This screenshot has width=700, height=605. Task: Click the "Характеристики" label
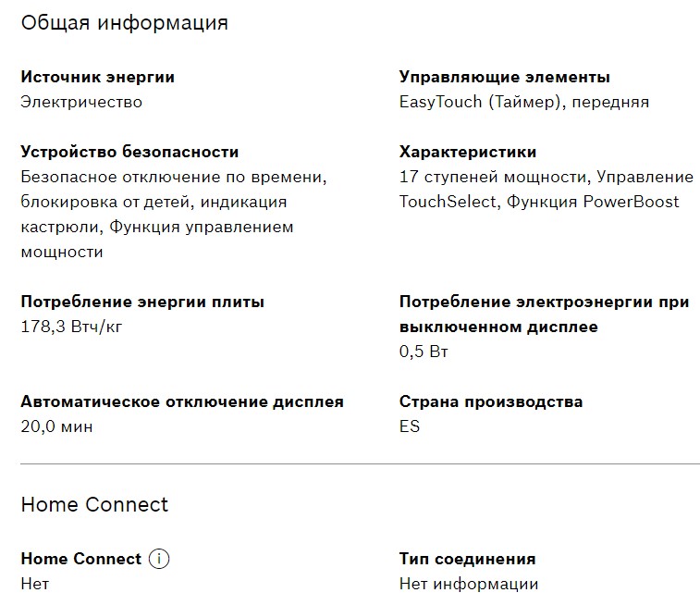point(467,152)
